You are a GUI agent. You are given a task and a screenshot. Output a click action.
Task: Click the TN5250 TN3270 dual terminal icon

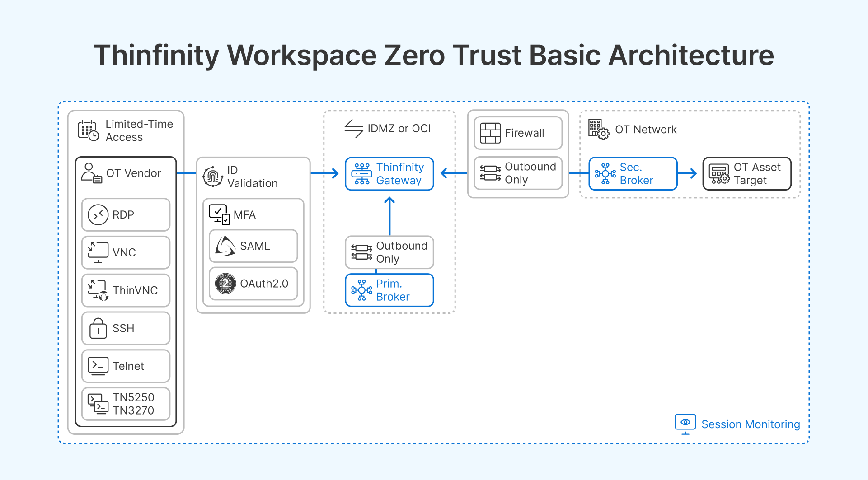click(x=98, y=404)
